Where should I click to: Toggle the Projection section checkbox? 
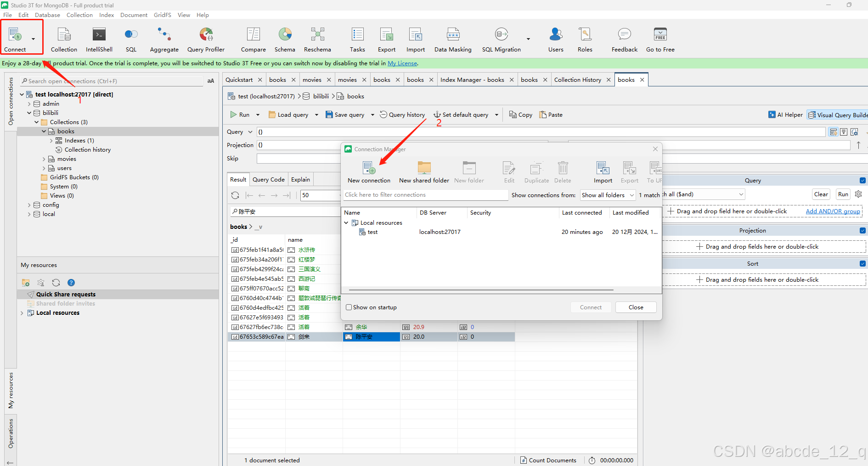click(862, 231)
